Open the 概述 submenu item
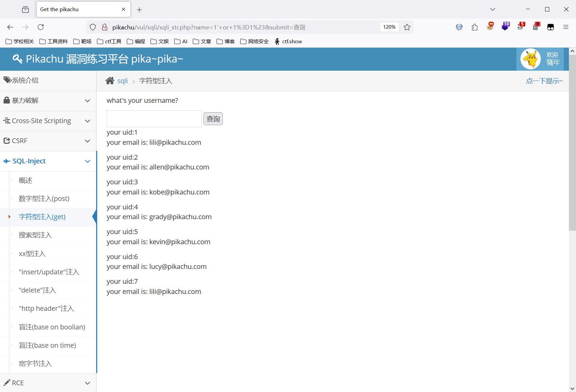The height and width of the screenshot is (392, 576). [25, 180]
